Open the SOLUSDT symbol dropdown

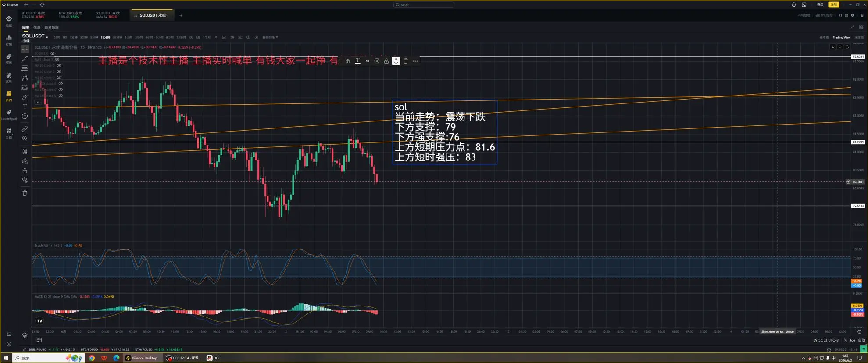click(x=35, y=36)
